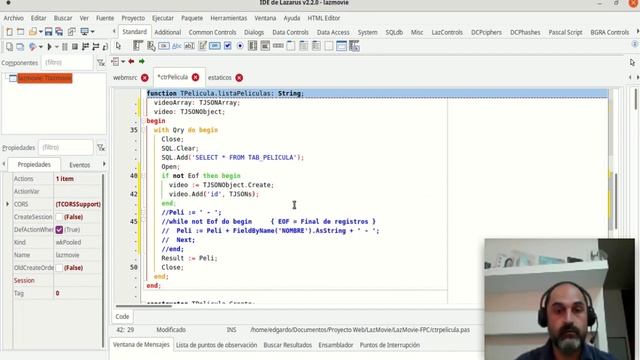This screenshot has width=640, height=360.
Task: Clear the Propiedades filter icon
Action: tap(101, 148)
